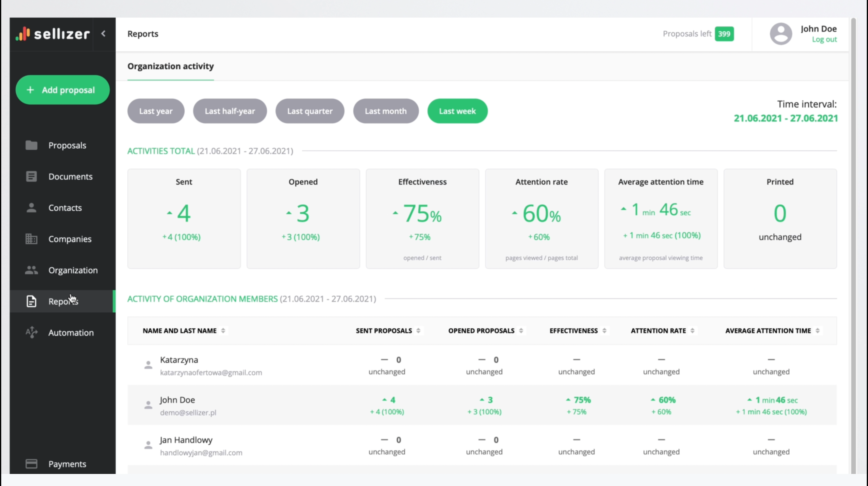Open Proposals via the folder icon
Image resolution: width=868 pixels, height=486 pixels.
[31, 145]
